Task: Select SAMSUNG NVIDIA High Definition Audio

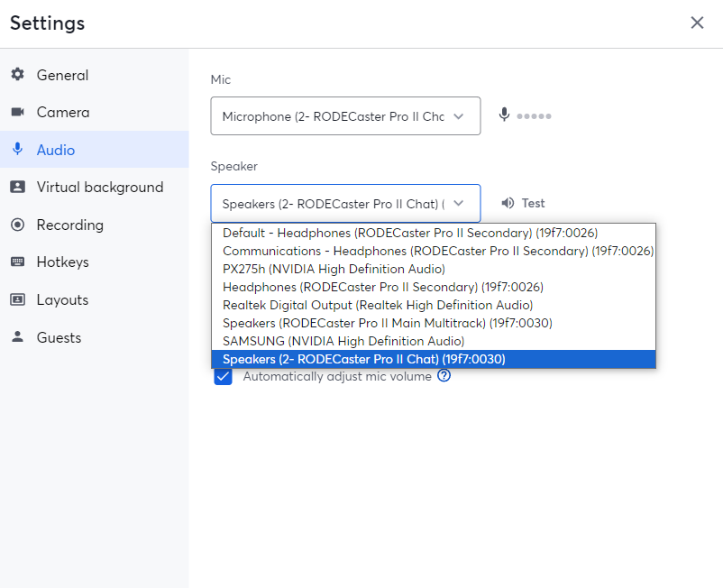Action: pos(434,341)
